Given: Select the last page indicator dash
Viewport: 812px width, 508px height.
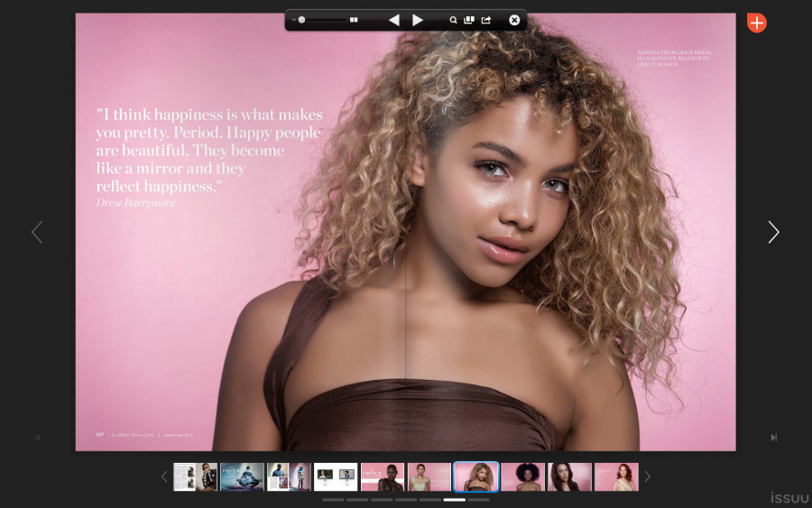Looking at the screenshot, I should click(478, 499).
